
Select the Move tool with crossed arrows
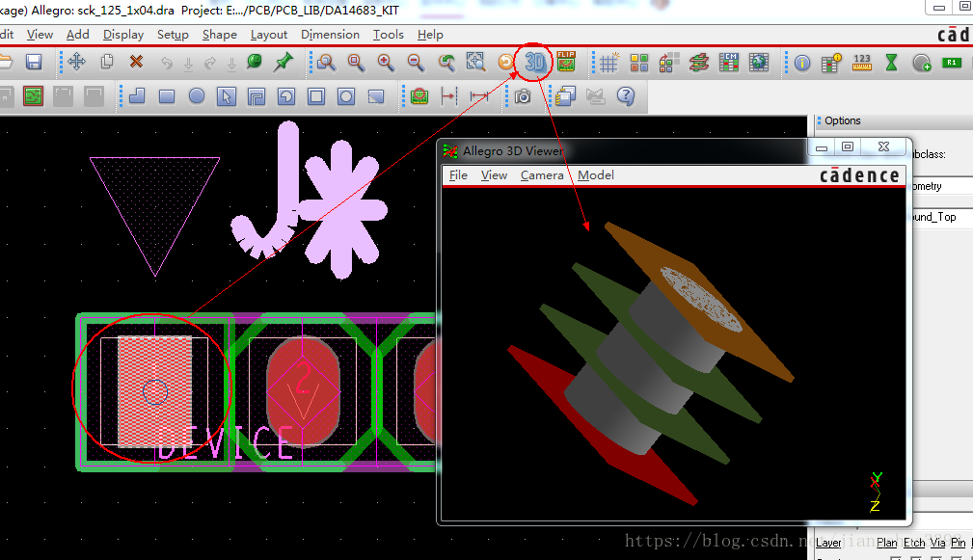click(76, 62)
